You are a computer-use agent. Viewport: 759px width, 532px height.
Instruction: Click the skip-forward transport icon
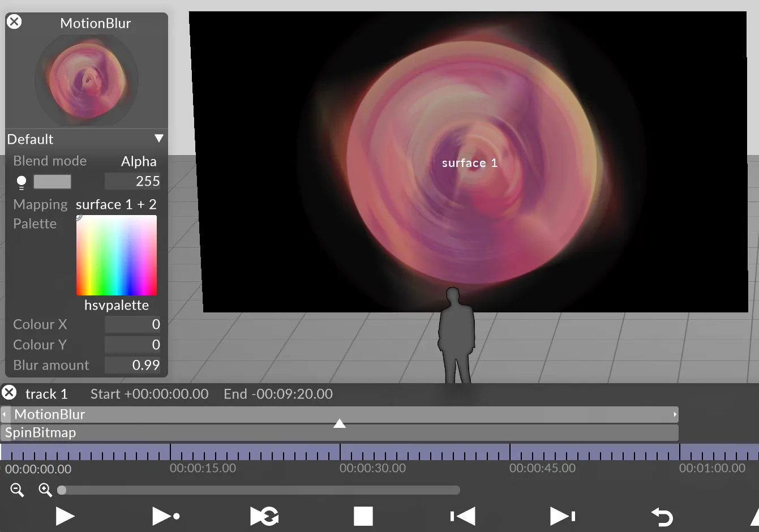(x=561, y=516)
